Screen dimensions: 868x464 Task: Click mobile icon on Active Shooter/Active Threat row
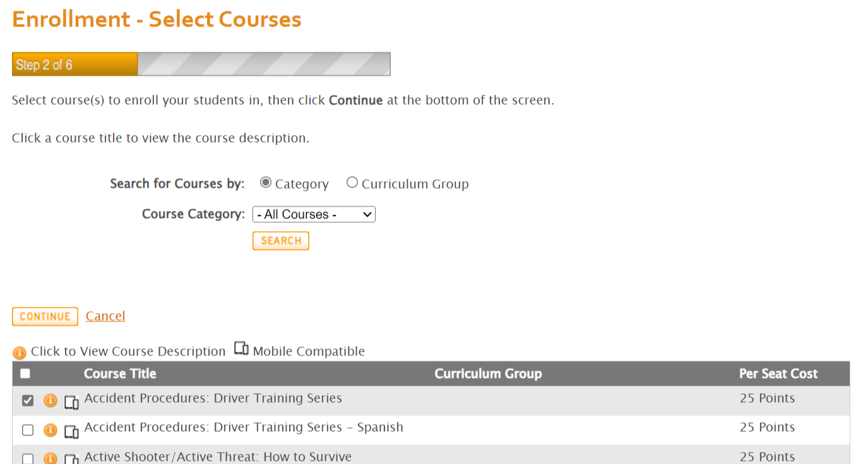tap(72, 459)
